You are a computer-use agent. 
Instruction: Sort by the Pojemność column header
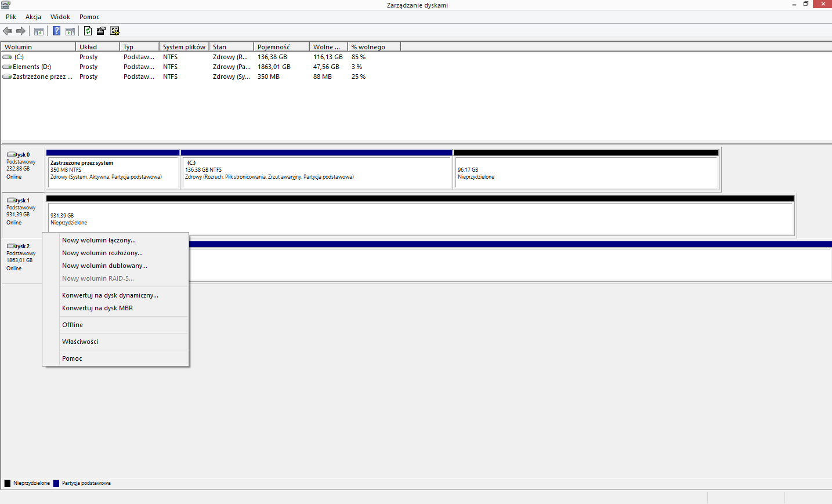point(281,47)
